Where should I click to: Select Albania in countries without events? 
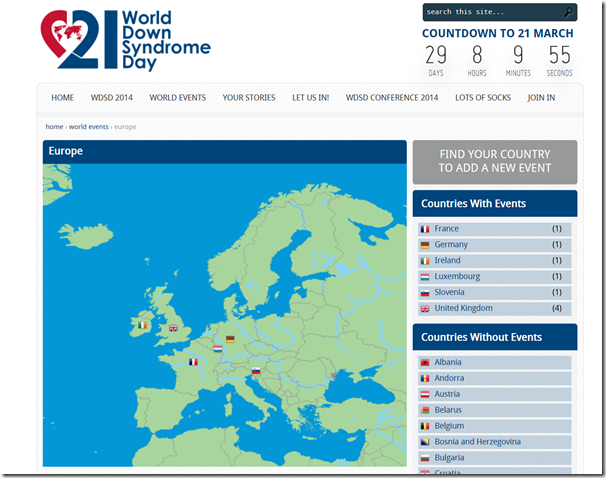[x=495, y=362]
